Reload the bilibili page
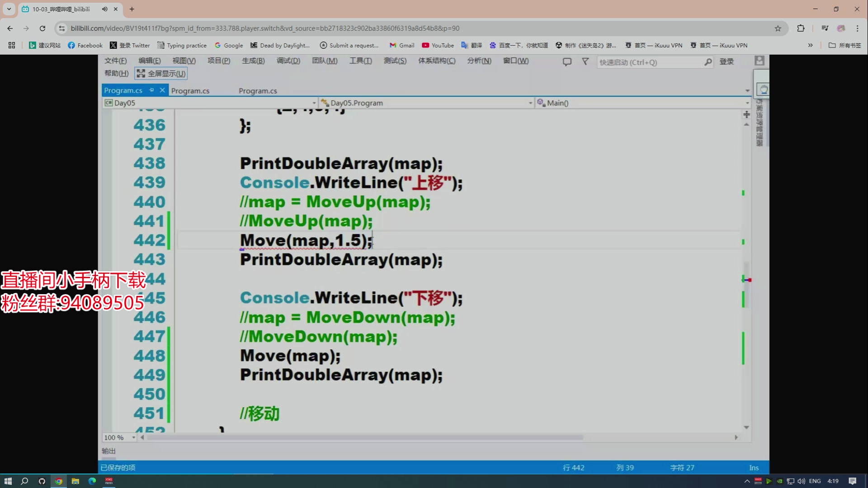The image size is (868, 488). (42, 28)
